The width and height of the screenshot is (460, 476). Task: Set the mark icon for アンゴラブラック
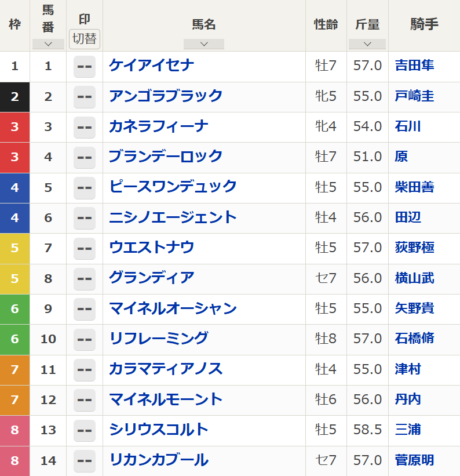coord(85,96)
